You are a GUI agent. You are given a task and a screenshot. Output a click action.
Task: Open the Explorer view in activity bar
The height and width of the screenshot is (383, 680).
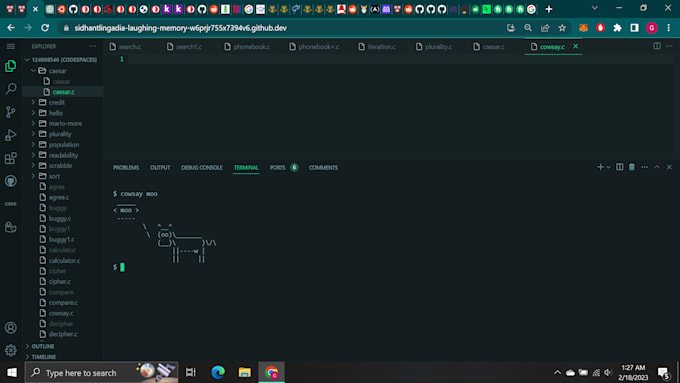10,66
